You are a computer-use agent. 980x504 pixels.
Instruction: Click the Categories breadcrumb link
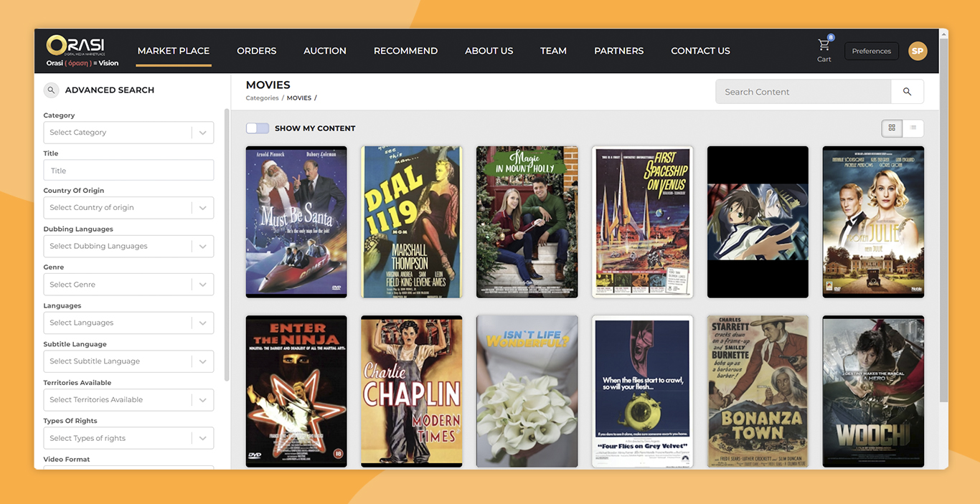263,98
